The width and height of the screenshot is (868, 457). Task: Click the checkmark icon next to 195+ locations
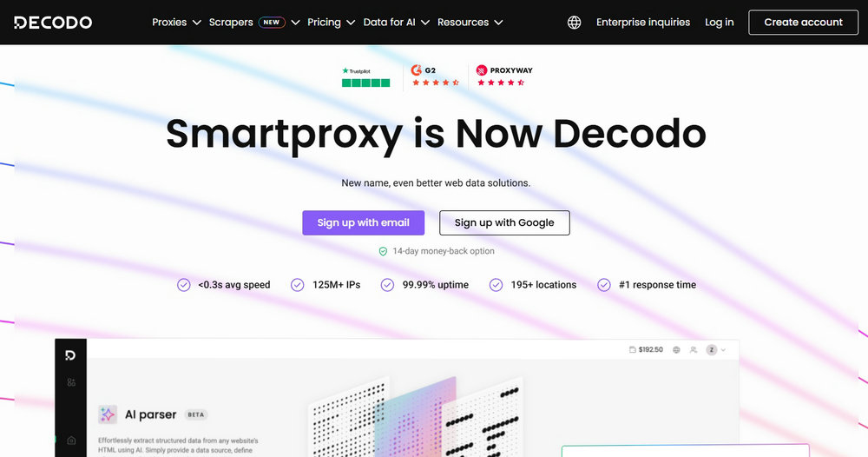coord(496,285)
